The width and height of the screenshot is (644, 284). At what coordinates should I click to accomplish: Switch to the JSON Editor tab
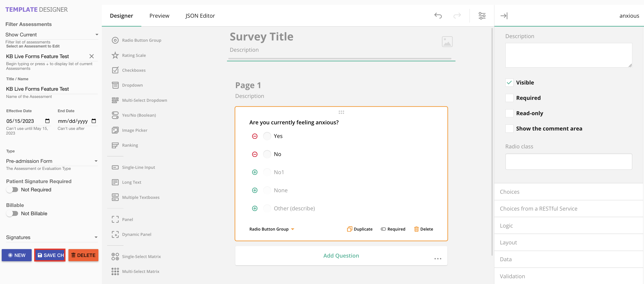(x=200, y=16)
